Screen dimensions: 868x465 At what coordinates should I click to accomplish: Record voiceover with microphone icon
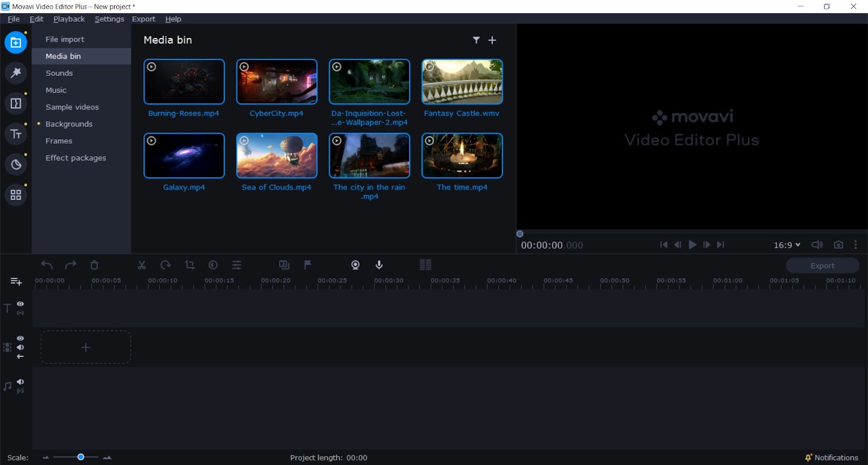(379, 265)
